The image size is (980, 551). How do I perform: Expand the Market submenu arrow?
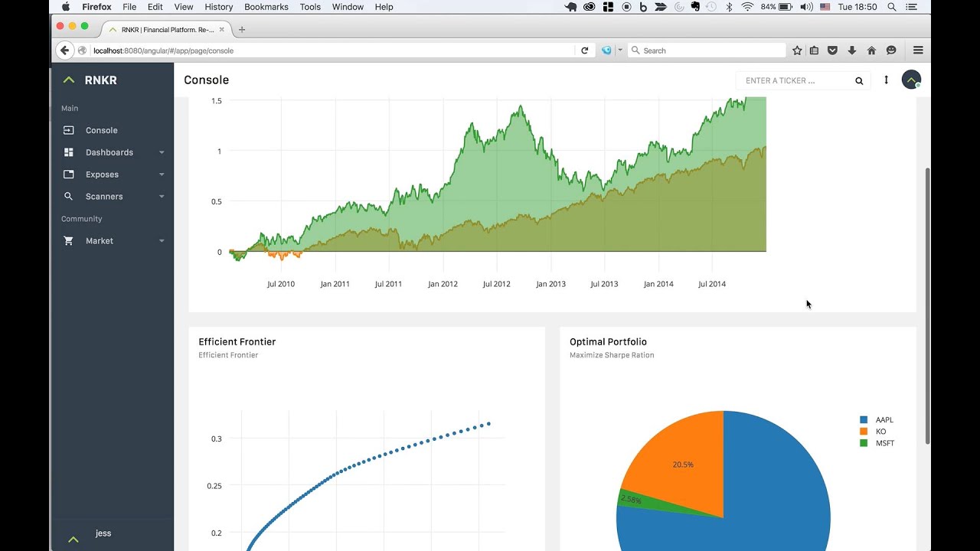point(162,242)
